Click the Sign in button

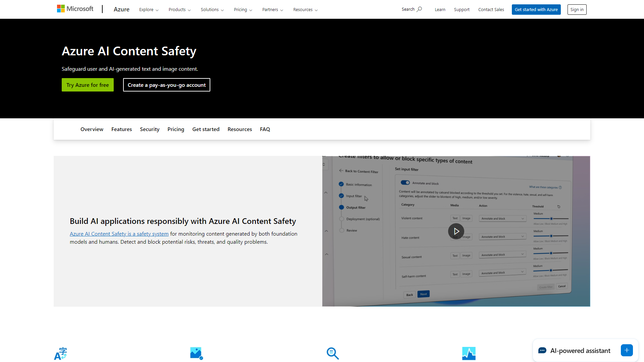click(577, 9)
